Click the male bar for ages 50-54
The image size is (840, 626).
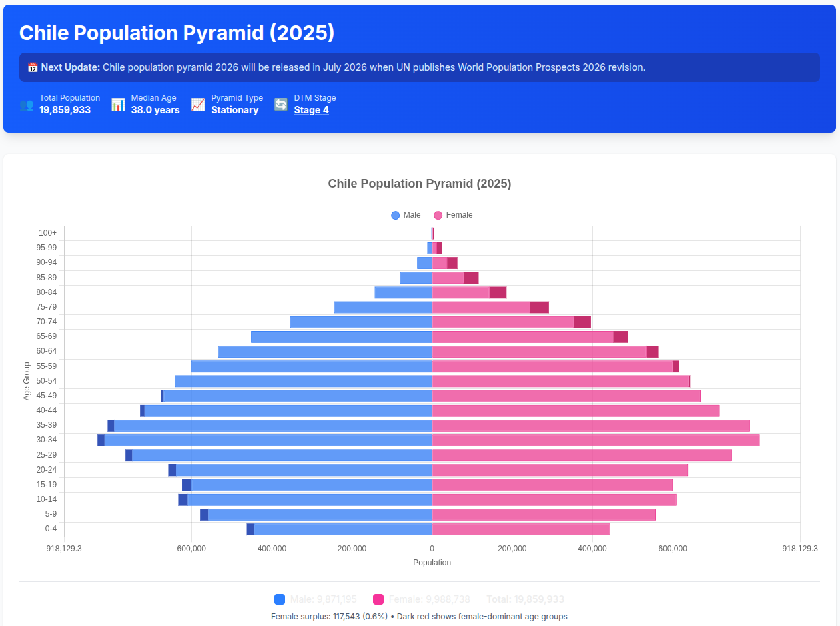(304, 381)
